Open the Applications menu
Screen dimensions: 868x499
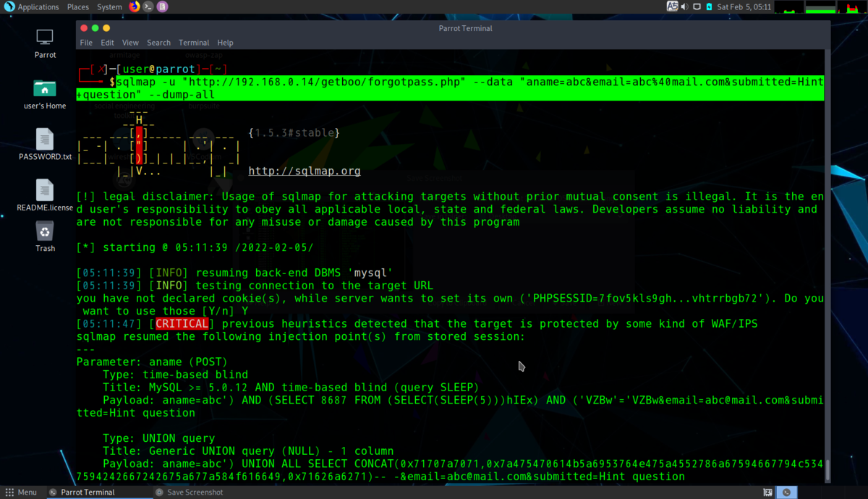tap(38, 7)
